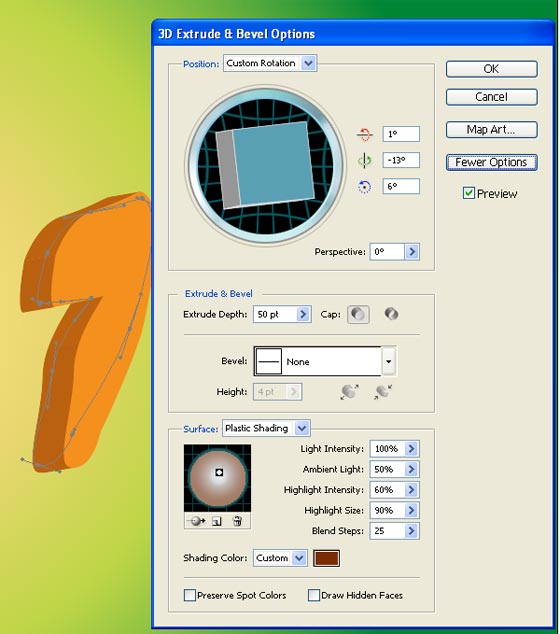560x634 pixels.
Task: Click the OK button
Action: click(x=492, y=69)
